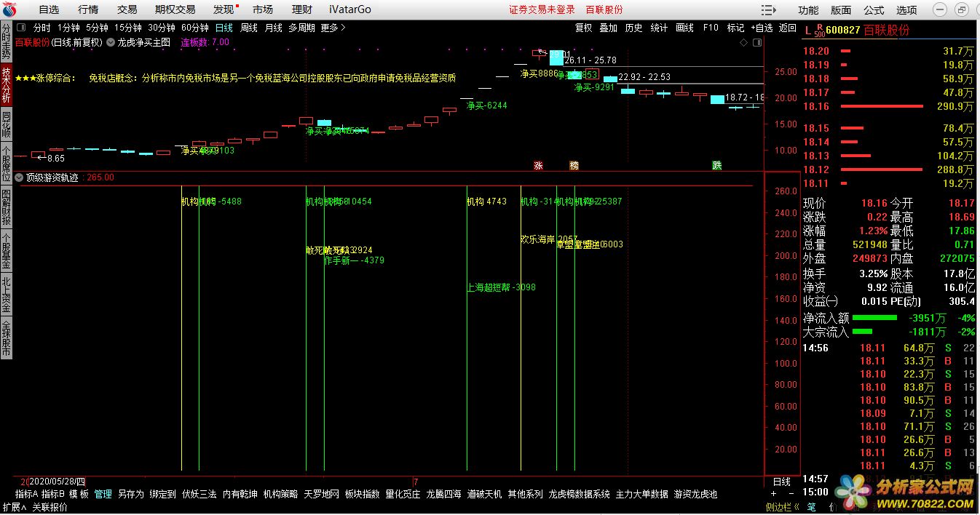Click 画线 drawing button
The width and height of the screenshot is (980, 515).
pos(684,28)
